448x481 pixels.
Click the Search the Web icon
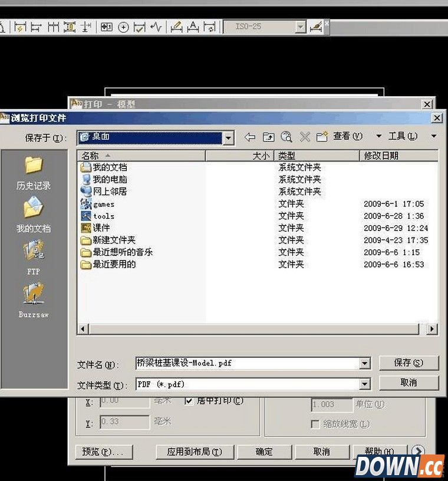pyautogui.click(x=286, y=137)
